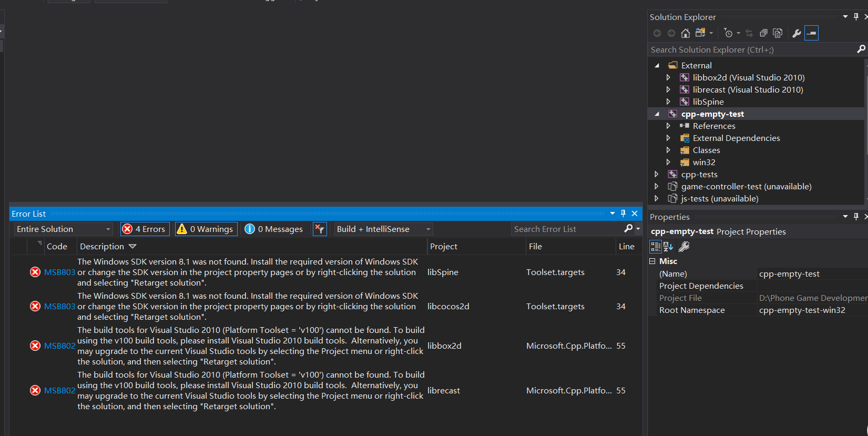Select the References item
The width and height of the screenshot is (868, 436).
[714, 126]
